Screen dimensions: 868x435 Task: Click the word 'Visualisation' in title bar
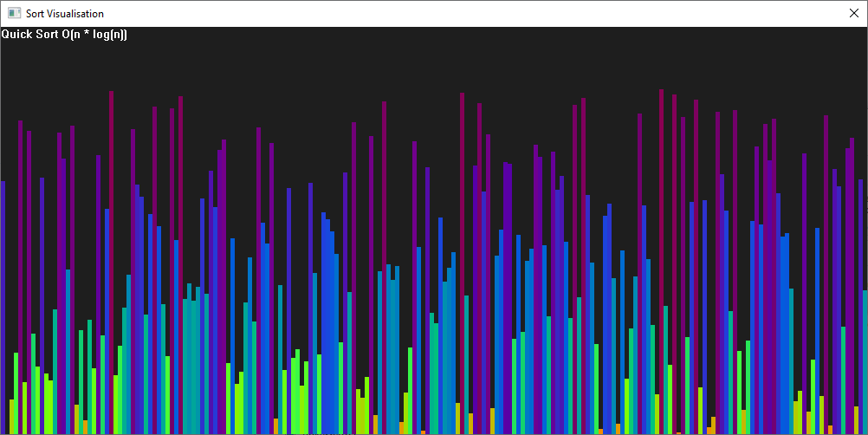tap(76, 14)
